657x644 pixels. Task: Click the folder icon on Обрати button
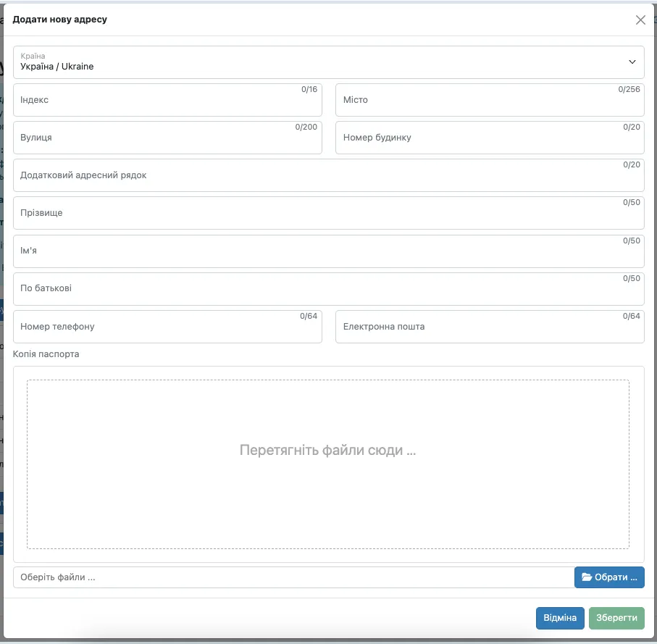[x=587, y=577]
